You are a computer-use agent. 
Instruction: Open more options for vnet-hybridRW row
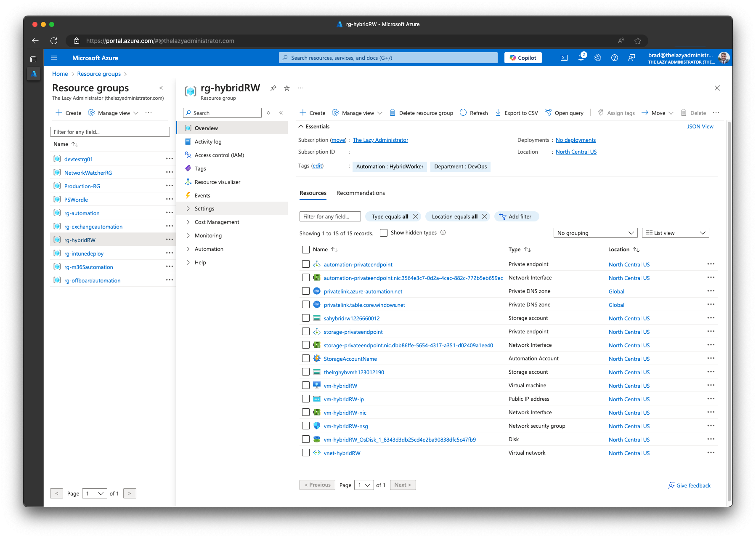click(711, 453)
